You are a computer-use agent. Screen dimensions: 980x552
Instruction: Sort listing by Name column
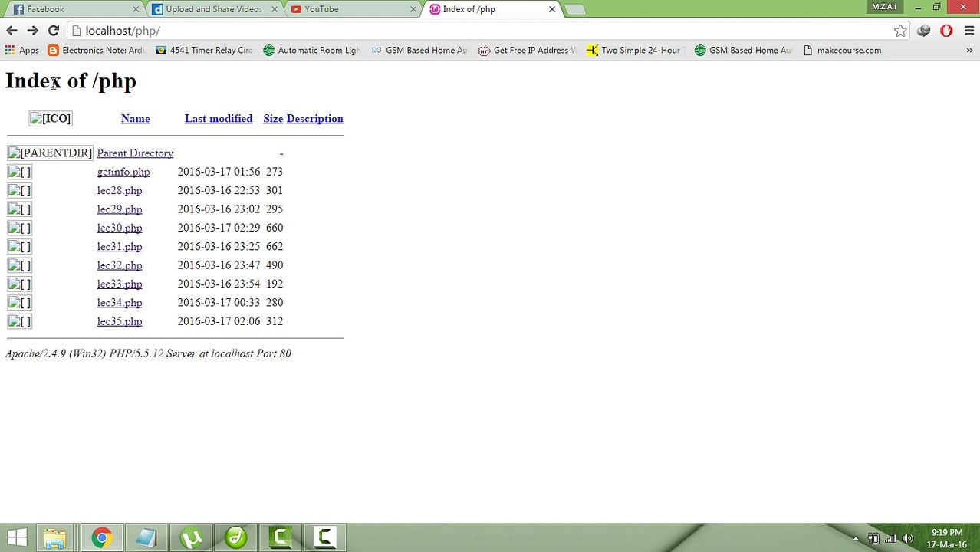(x=135, y=119)
